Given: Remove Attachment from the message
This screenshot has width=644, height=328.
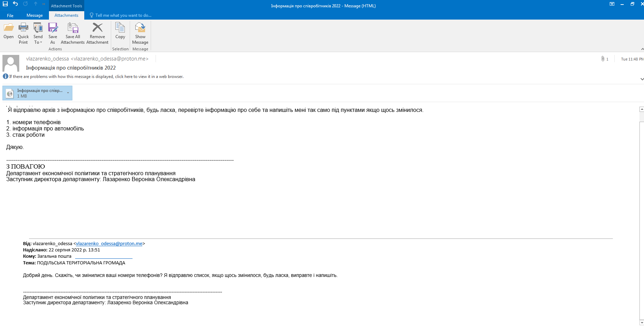Looking at the screenshot, I should (x=97, y=34).
